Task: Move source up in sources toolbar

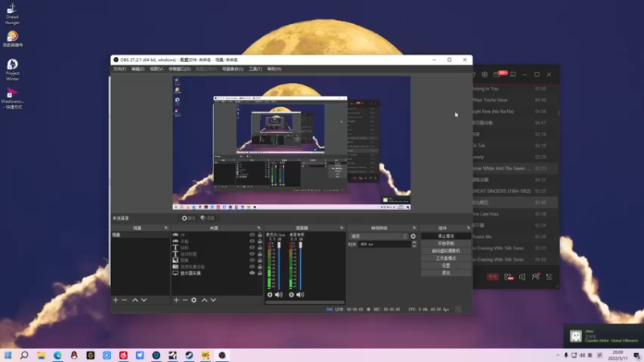Action: (x=204, y=300)
